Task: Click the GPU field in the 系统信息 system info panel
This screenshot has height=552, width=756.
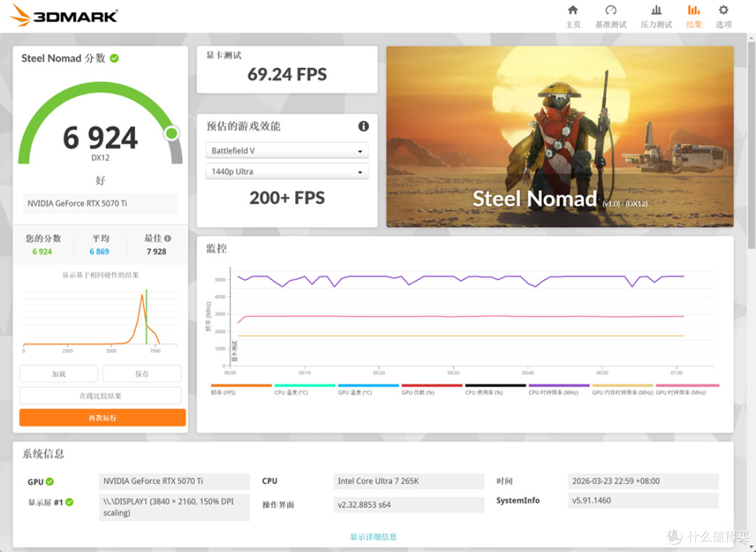Action: 174,481
